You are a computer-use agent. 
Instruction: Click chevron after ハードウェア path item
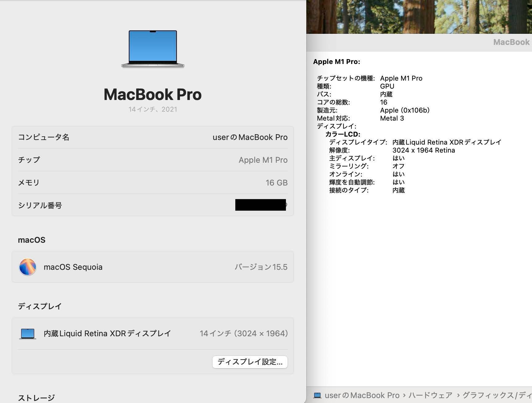pyautogui.click(x=458, y=395)
